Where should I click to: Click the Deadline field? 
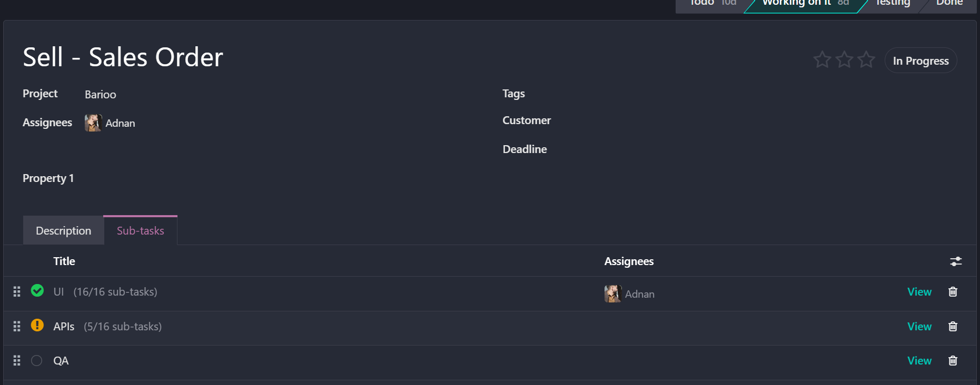click(x=632, y=150)
